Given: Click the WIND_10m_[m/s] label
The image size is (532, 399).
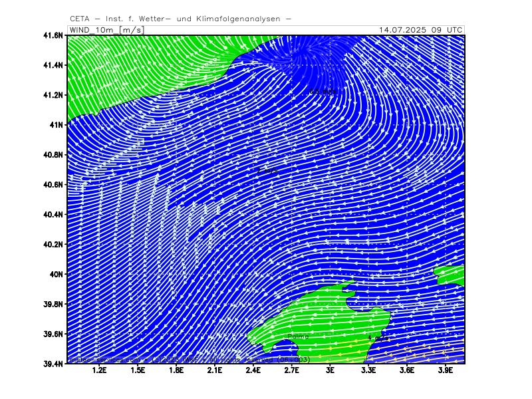Looking at the screenshot, I should pos(107,30).
